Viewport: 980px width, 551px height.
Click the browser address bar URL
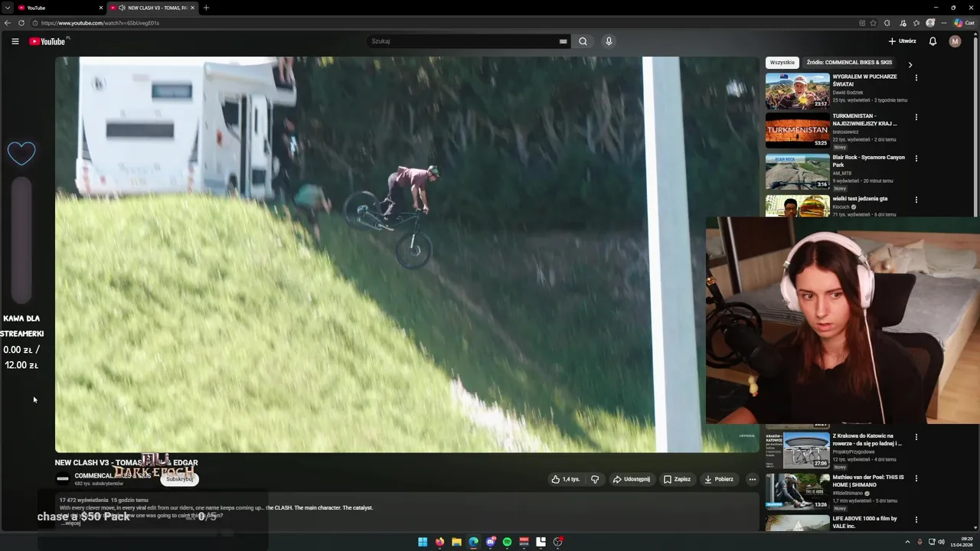[100, 23]
